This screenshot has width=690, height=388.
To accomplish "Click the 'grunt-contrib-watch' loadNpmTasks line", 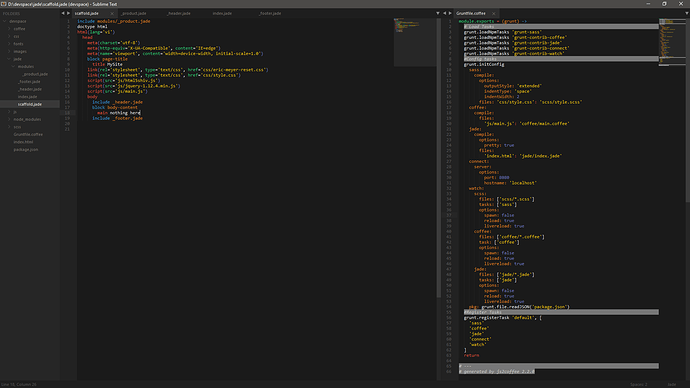I will coord(514,53).
